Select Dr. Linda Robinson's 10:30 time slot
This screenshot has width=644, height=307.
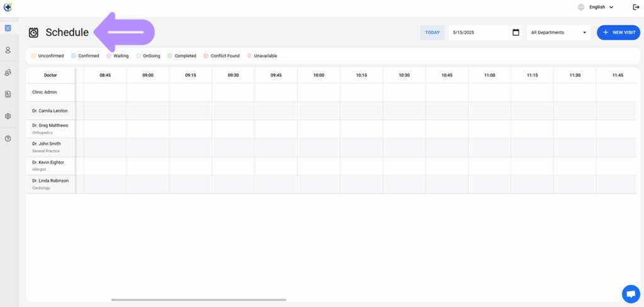tap(404, 184)
